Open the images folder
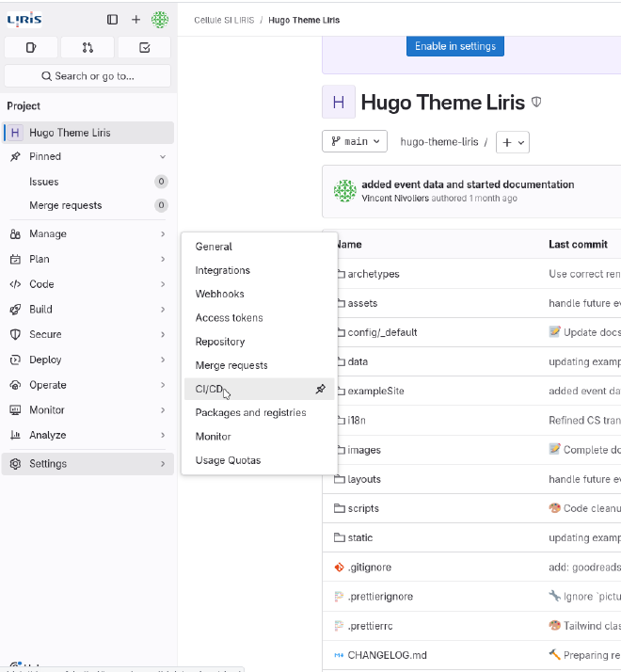This screenshot has width=621, height=672. point(364,450)
